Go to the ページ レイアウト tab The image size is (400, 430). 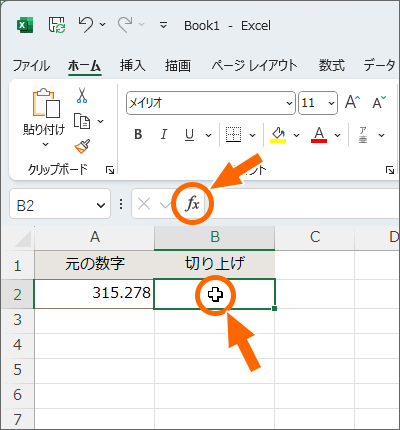(254, 65)
